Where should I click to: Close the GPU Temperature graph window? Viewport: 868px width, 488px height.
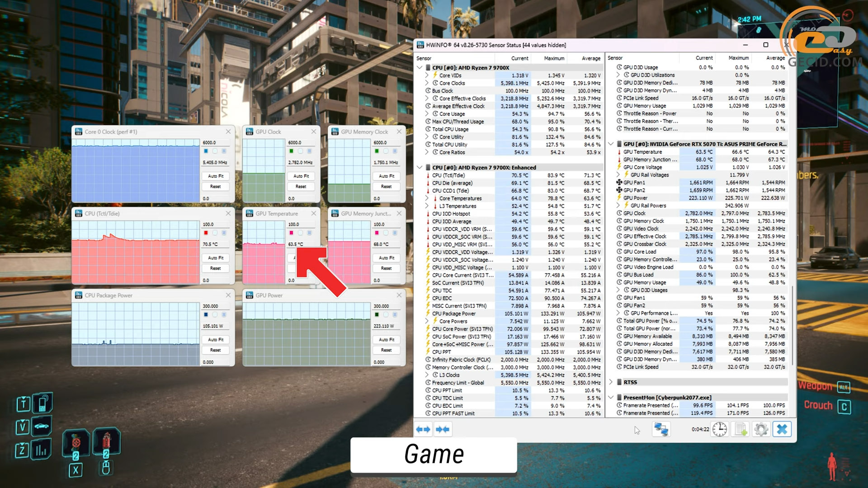click(314, 213)
